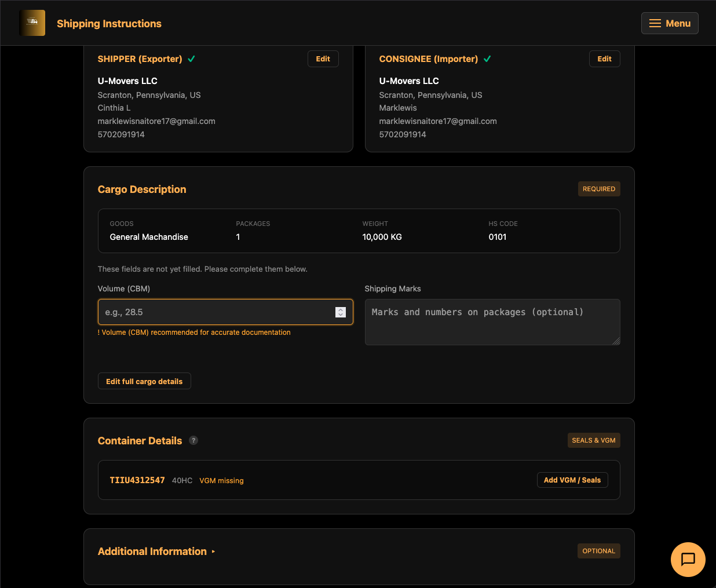Click the Volume field stepper arrows
The width and height of the screenshot is (716, 588).
[341, 312]
